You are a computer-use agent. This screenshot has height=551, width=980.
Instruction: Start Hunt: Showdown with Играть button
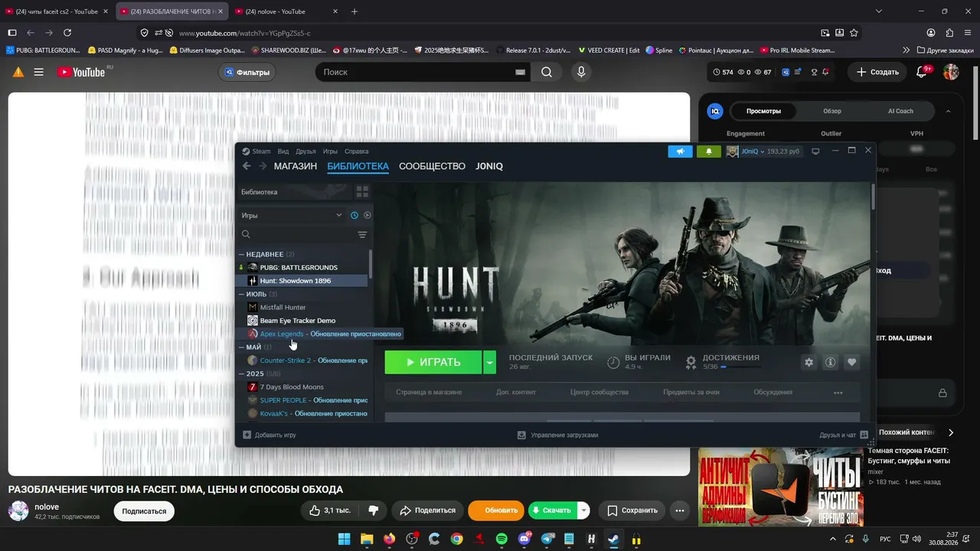[x=433, y=362]
